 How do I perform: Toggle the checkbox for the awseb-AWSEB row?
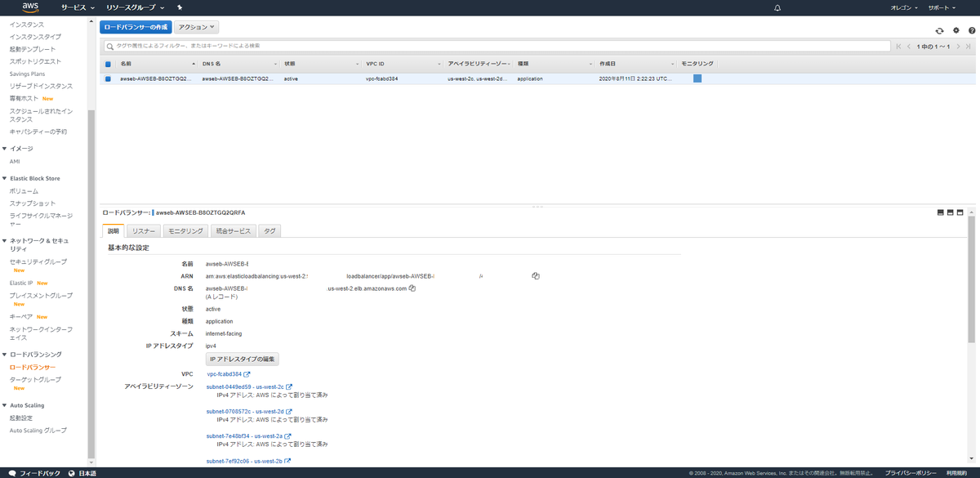[108, 79]
